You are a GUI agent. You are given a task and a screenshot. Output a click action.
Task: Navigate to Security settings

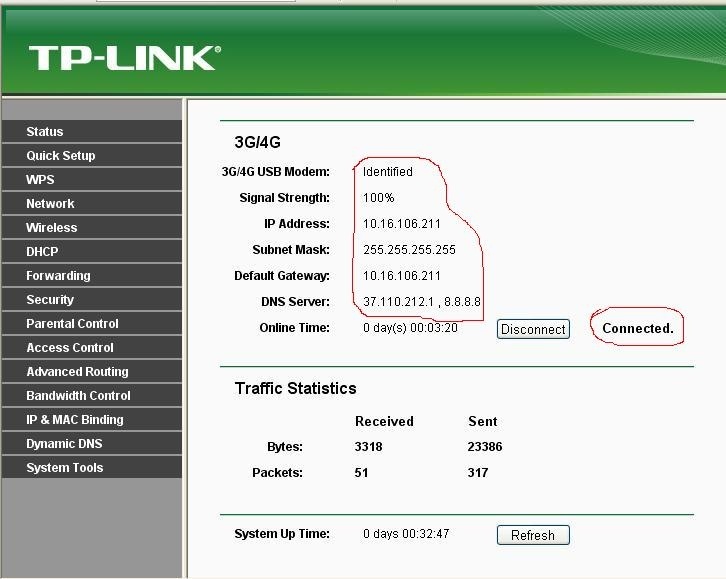point(50,300)
